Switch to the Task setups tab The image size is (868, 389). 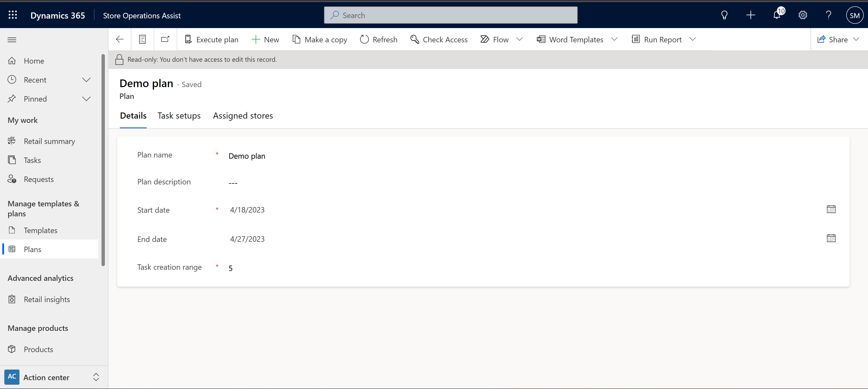click(x=179, y=115)
